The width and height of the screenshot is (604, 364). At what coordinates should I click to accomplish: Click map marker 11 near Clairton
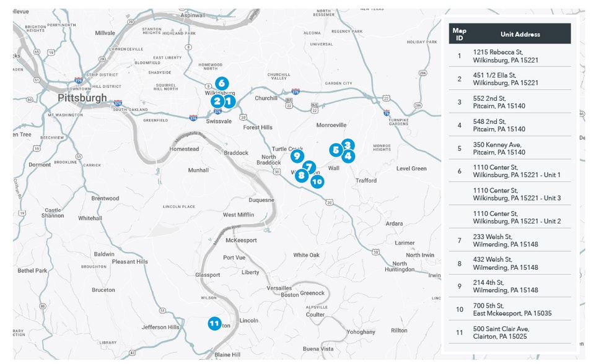pos(214,323)
